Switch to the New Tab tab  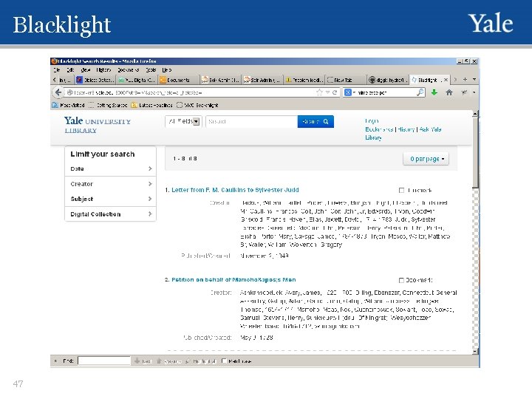(346, 80)
